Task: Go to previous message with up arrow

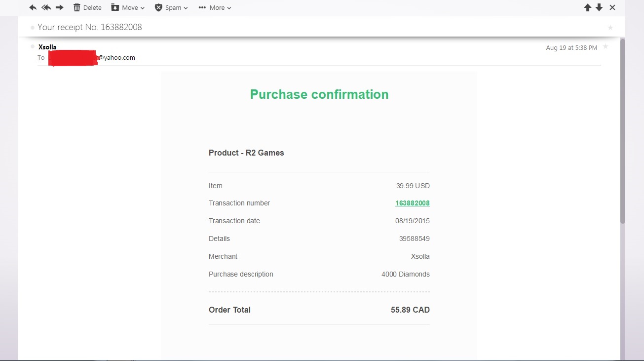Action: (x=587, y=7)
